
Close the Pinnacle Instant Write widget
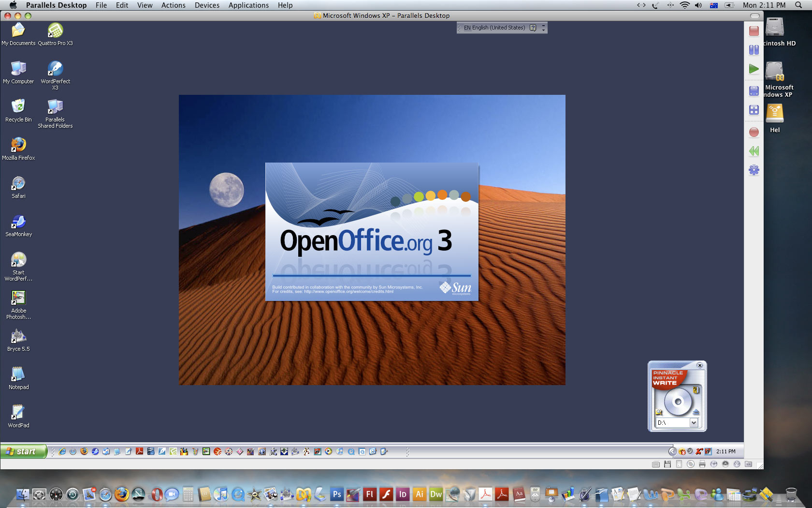[x=700, y=366]
